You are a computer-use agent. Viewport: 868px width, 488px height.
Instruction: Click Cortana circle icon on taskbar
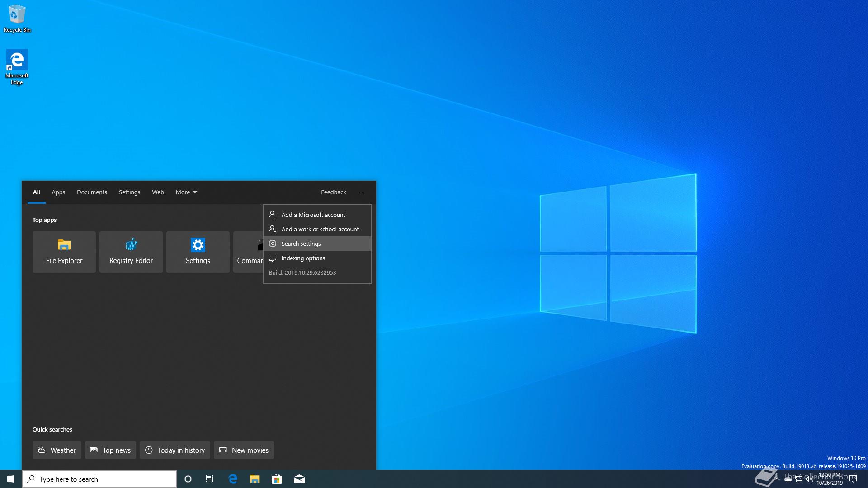(188, 479)
